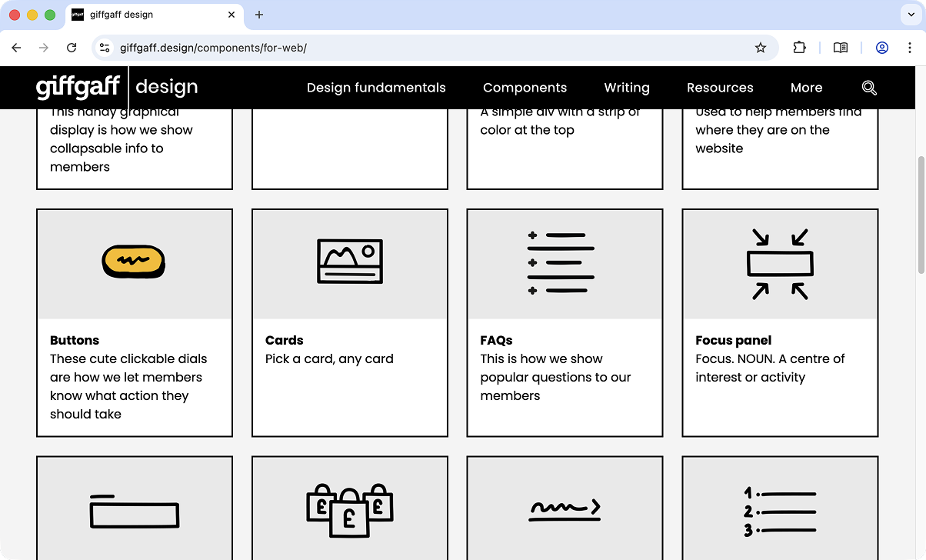Viewport: 926px width, 560px height.
Task: Click the shopping bags pound-sign illustration
Action: (350, 510)
